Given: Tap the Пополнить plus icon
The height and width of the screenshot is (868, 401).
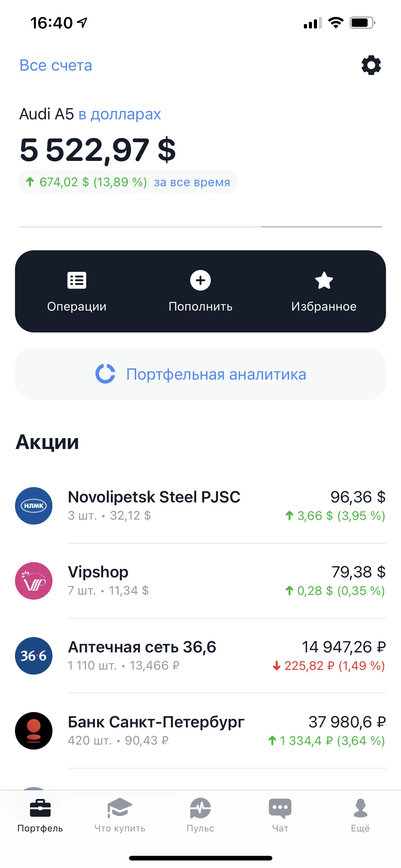Looking at the screenshot, I should tap(200, 280).
